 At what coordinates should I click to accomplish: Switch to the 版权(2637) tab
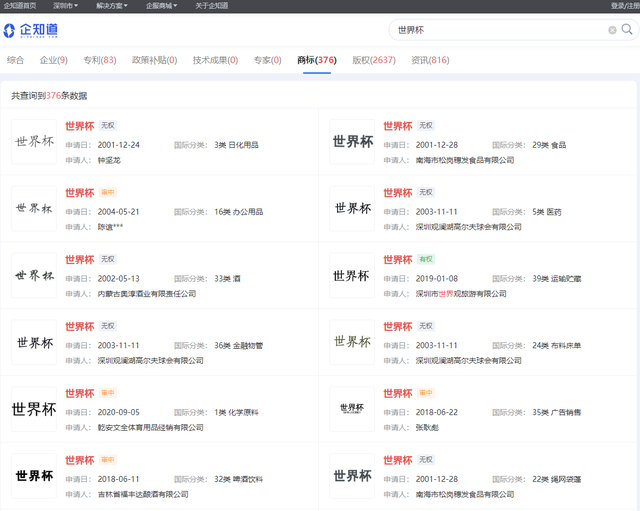[x=374, y=60]
